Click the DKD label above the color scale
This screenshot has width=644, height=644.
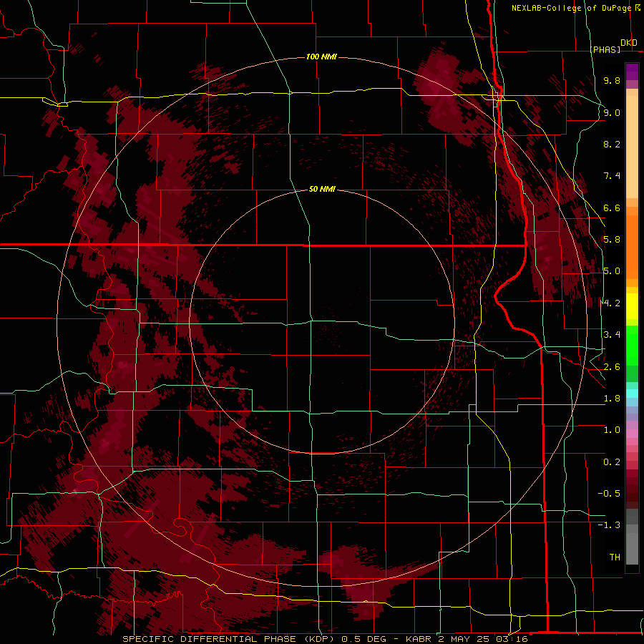tap(629, 43)
